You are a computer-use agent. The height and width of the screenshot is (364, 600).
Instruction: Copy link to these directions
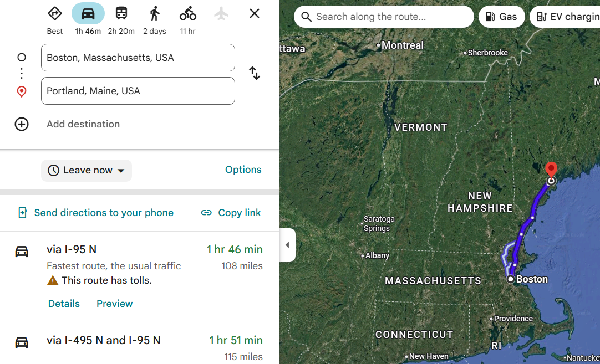(231, 213)
